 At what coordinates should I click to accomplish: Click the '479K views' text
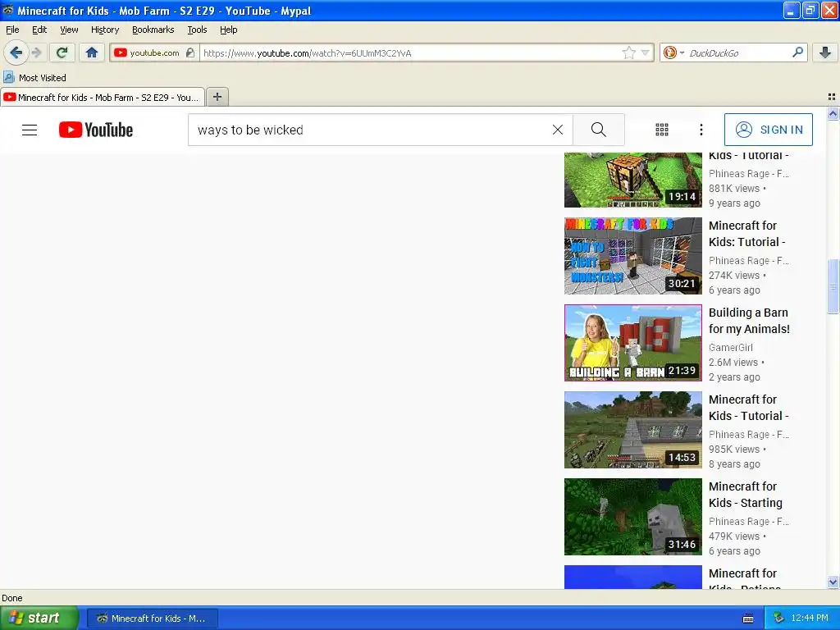point(734,536)
